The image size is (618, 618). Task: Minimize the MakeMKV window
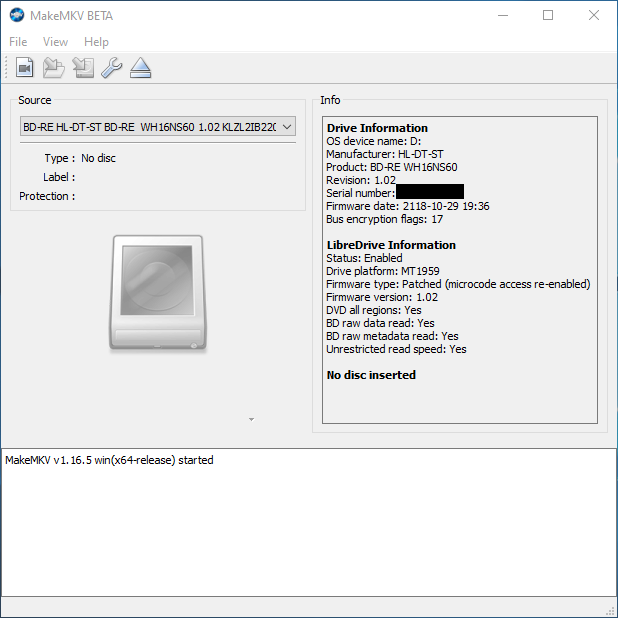point(503,15)
